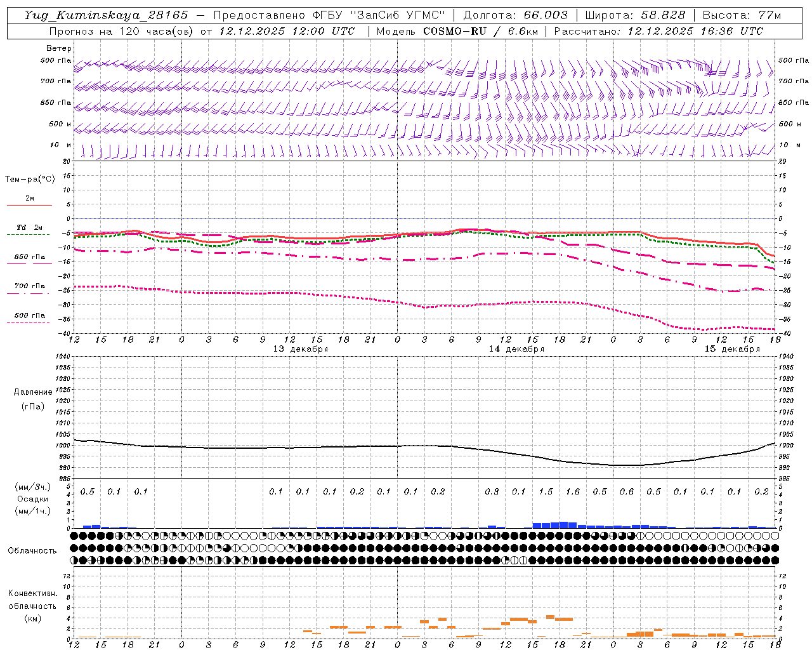Click the Широта: 58.828 value

coord(635,15)
